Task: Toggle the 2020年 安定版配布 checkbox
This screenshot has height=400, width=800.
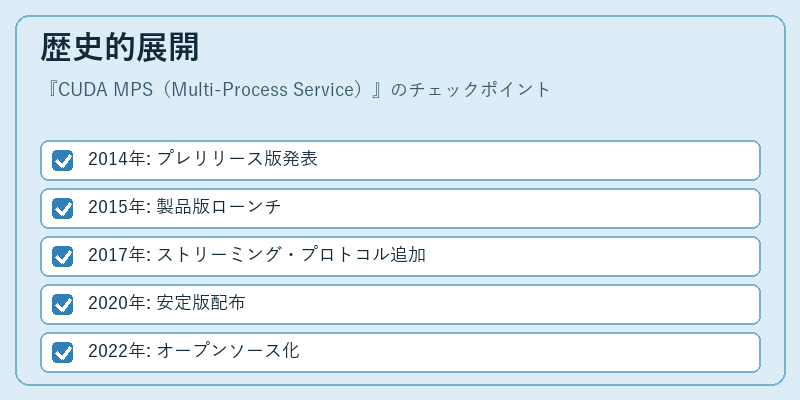Action: click(62, 304)
